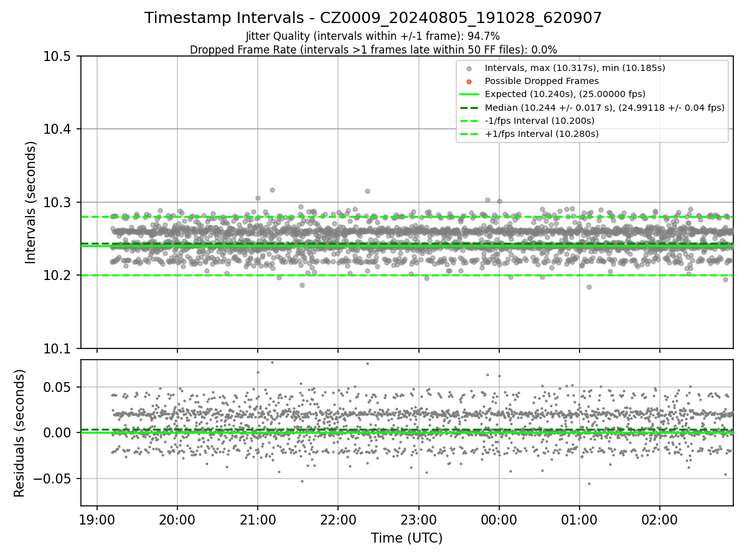The image size is (747, 560).
Task: Click the 'Intervals (seconds)' y-axis label
Action: 31,202
